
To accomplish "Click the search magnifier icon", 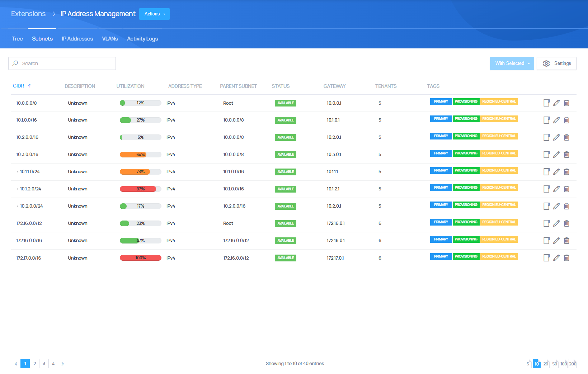I will (x=15, y=63).
